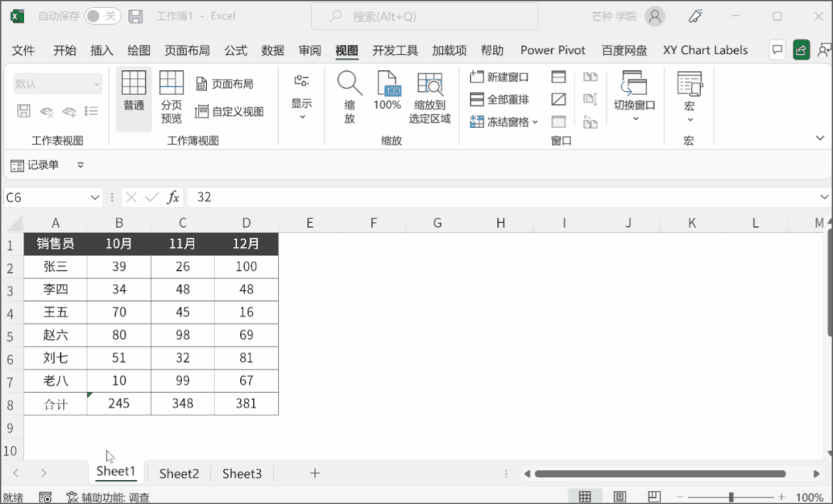Open the Formulas (公式) ribbon tab
This screenshot has width=833, height=504.
tap(235, 50)
